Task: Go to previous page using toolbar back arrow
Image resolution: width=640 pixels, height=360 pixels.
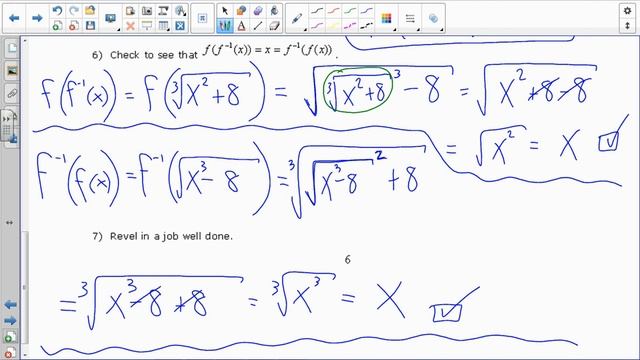Action: tap(14, 18)
